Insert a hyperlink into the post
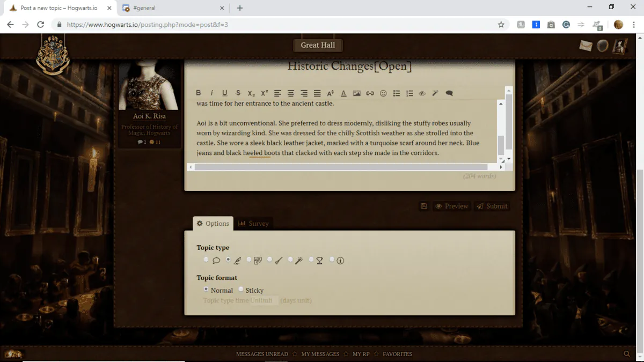Image resolution: width=644 pixels, height=362 pixels. pyautogui.click(x=370, y=93)
